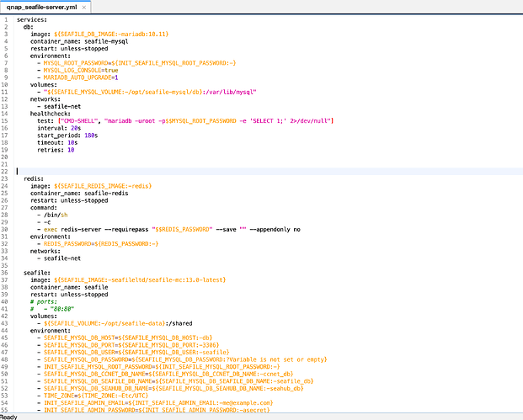Click the SEAFILE_MYSQL_DB_SEAFILE_DB_NAME entry
This screenshot has width=523, height=420.
tap(179, 381)
